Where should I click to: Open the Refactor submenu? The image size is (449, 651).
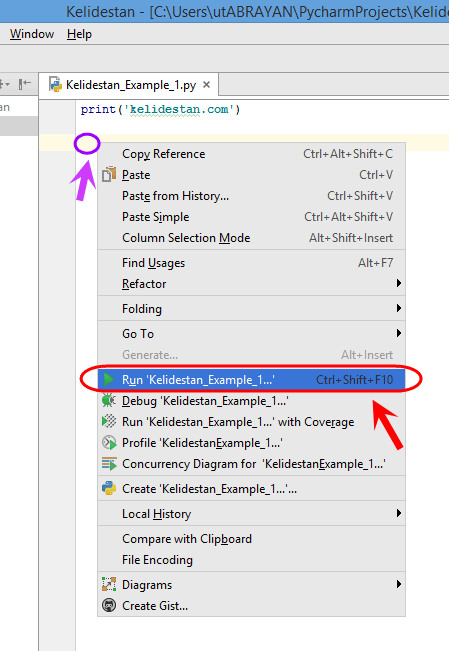pyautogui.click(x=251, y=284)
